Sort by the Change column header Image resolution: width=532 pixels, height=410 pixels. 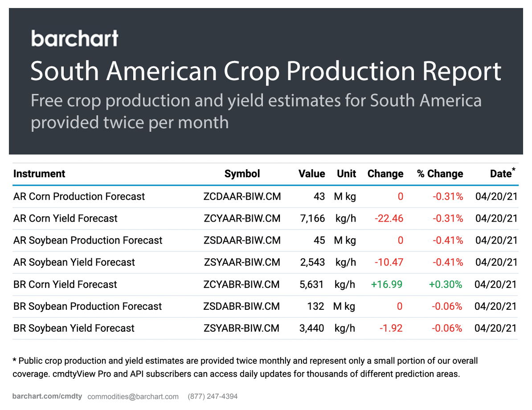coord(385,174)
